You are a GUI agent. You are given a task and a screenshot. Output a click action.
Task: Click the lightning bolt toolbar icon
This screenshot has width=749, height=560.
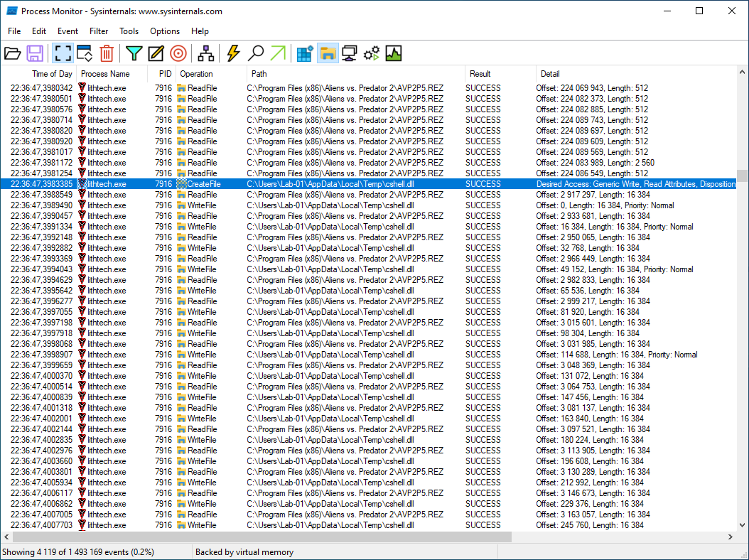pos(233,53)
